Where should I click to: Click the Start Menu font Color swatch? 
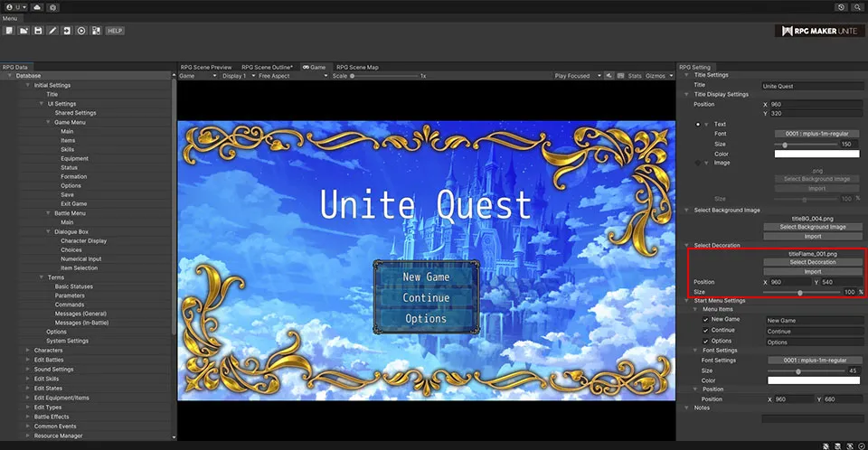pos(812,380)
